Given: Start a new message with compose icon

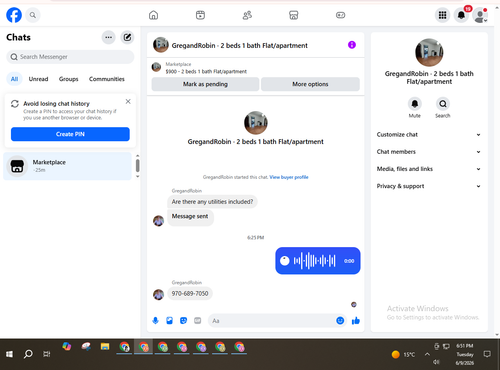Looking at the screenshot, I should tap(127, 37).
